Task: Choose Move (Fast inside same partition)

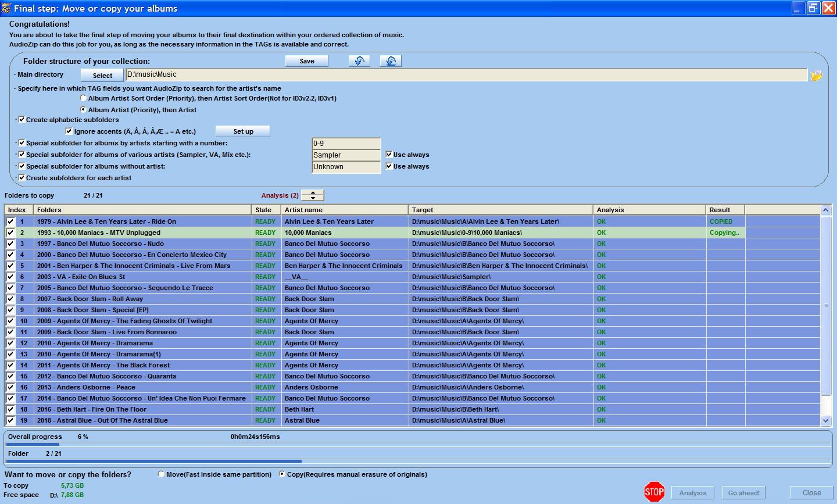Action: 161,474
